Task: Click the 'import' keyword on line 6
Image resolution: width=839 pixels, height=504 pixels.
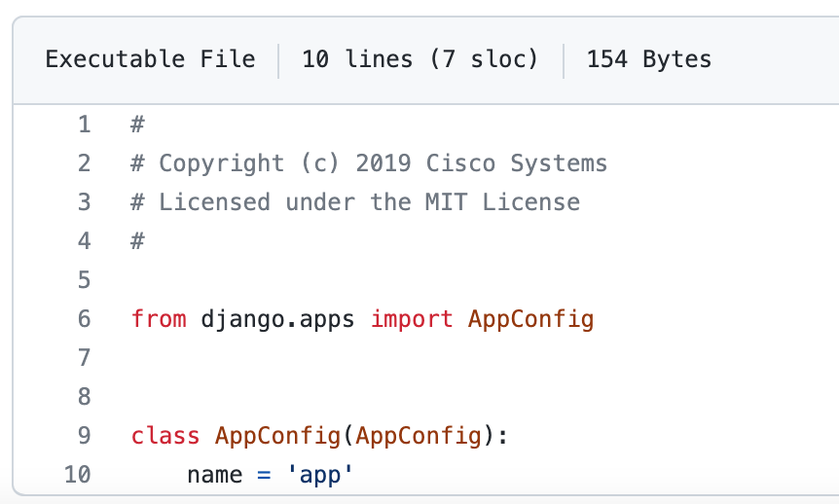Action: [412, 319]
